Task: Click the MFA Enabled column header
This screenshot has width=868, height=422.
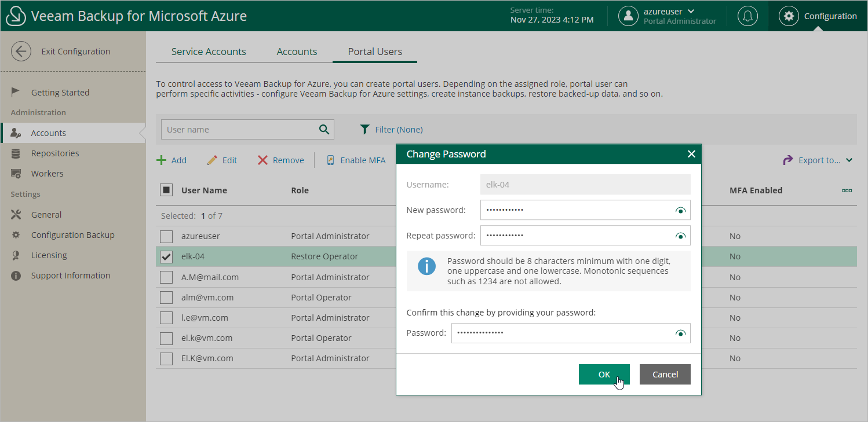Action: 756,190
